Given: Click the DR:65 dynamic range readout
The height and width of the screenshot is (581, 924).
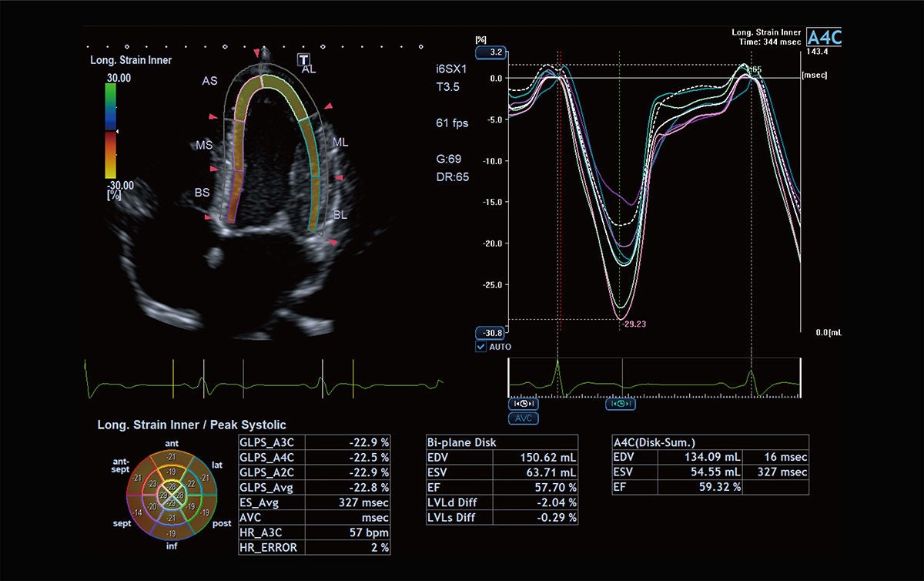Looking at the screenshot, I should pyautogui.click(x=453, y=176).
